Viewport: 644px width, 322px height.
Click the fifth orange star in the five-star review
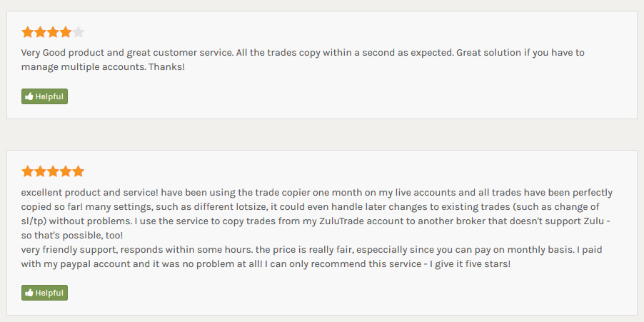(x=79, y=171)
